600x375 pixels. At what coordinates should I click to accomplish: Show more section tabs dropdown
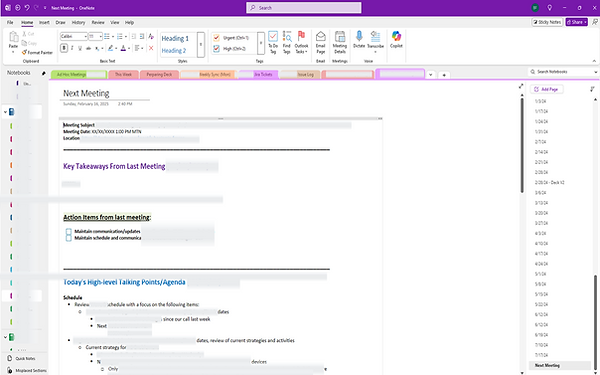[x=430, y=75]
